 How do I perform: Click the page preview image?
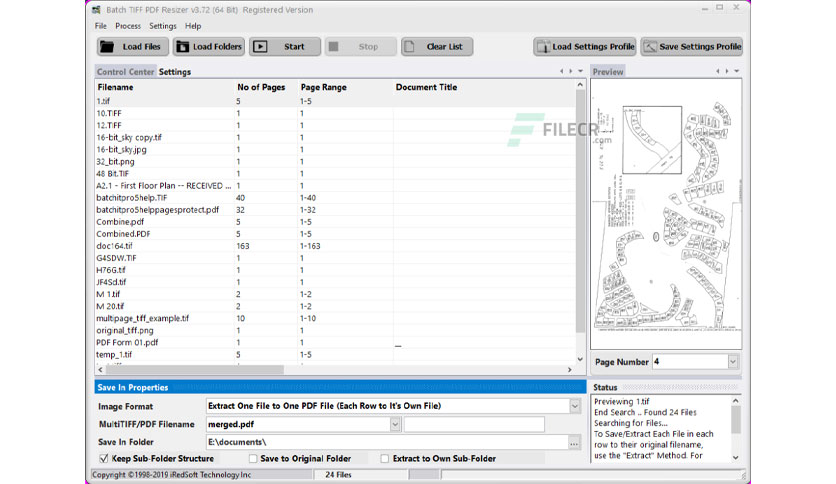666,214
